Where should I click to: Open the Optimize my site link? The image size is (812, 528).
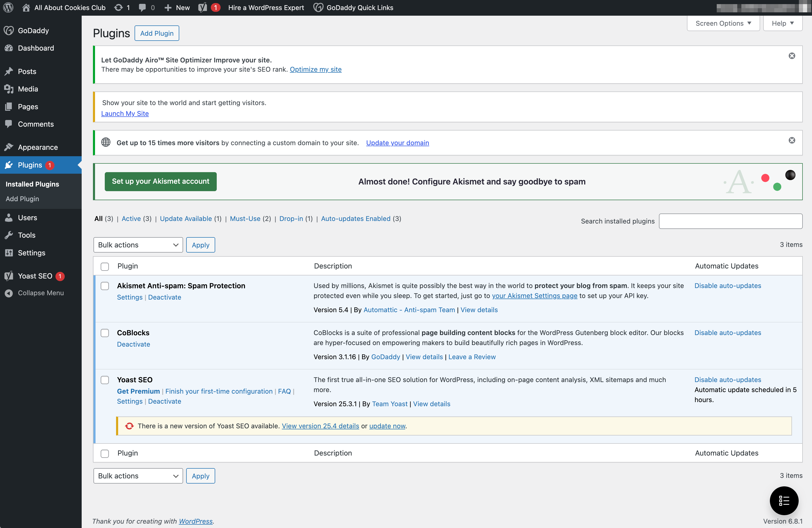click(x=316, y=69)
